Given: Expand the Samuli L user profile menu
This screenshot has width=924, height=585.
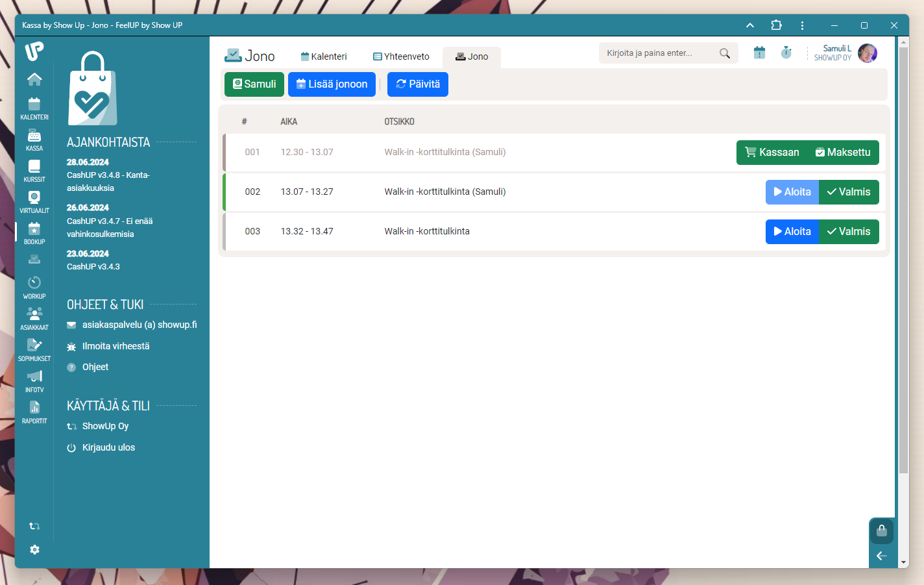Looking at the screenshot, I should coord(845,53).
